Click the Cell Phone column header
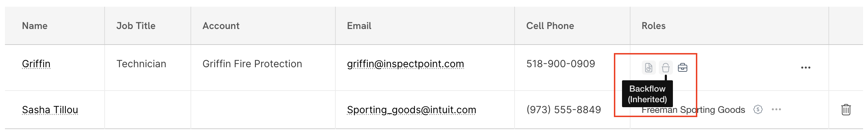This screenshot has width=868, height=133. (x=550, y=26)
